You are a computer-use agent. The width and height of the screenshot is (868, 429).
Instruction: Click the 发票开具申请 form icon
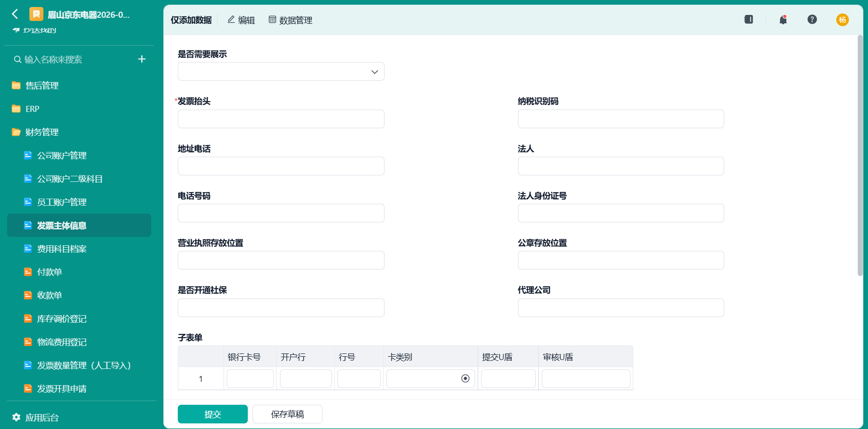point(28,388)
